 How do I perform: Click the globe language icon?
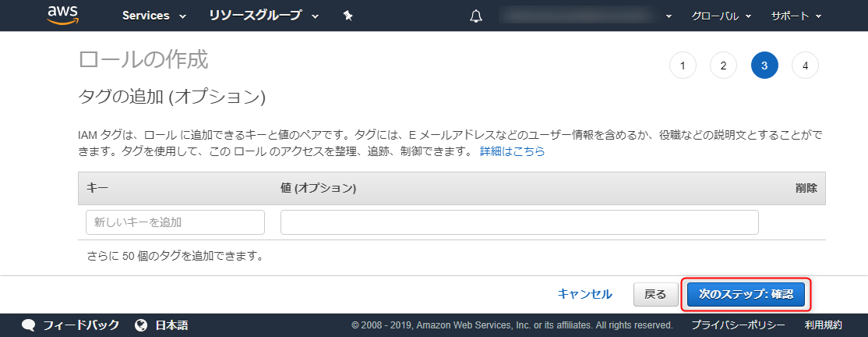pyautogui.click(x=141, y=325)
